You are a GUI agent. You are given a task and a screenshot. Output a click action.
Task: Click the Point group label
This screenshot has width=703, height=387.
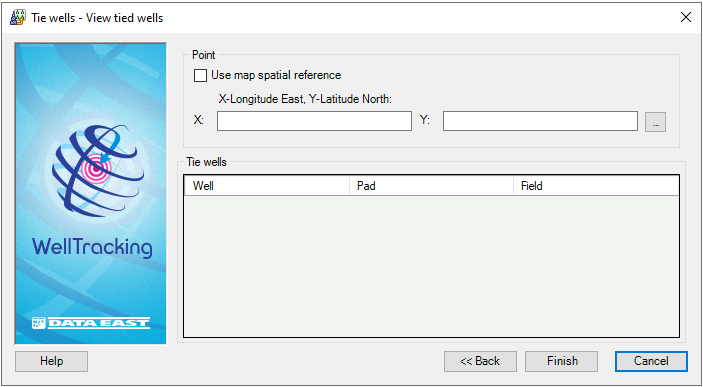pos(204,55)
